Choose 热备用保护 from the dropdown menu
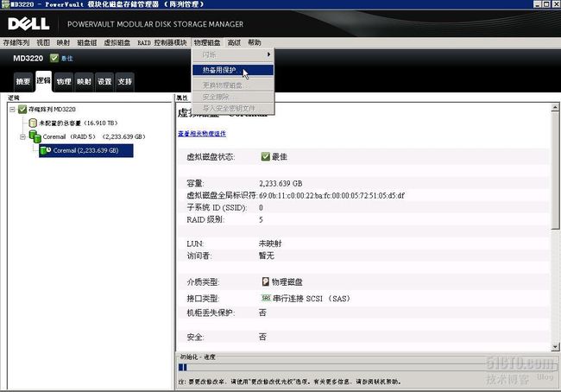 pos(233,70)
